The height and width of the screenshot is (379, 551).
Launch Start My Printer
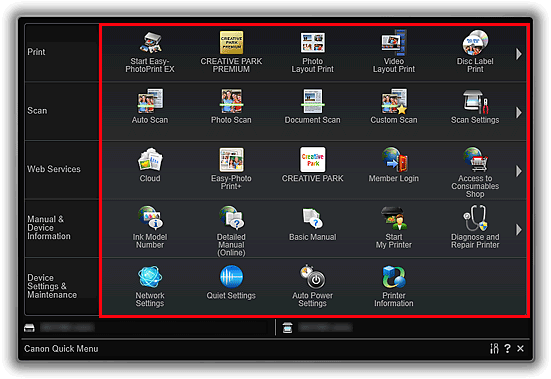[x=394, y=227]
